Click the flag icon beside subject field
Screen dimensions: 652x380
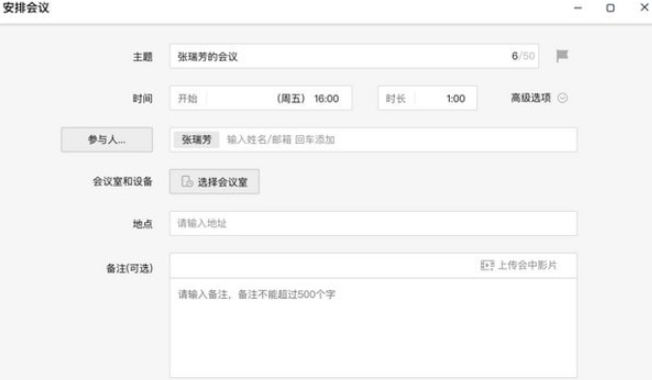point(562,56)
